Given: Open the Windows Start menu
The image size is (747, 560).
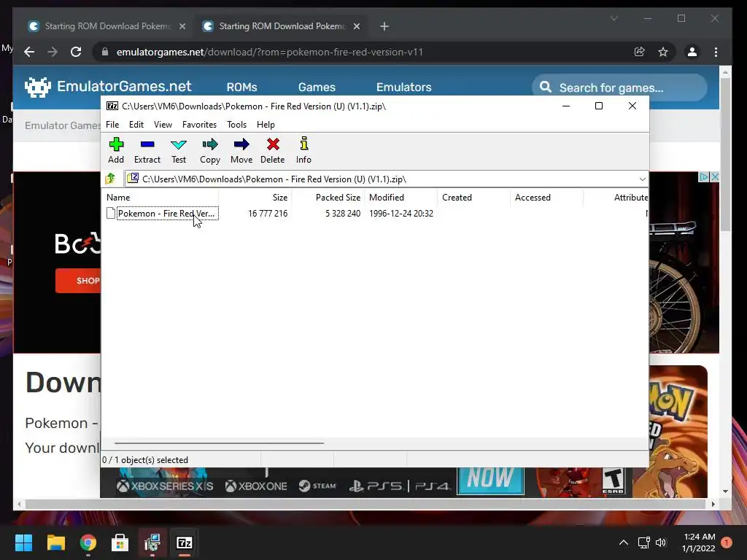Looking at the screenshot, I should point(23,542).
